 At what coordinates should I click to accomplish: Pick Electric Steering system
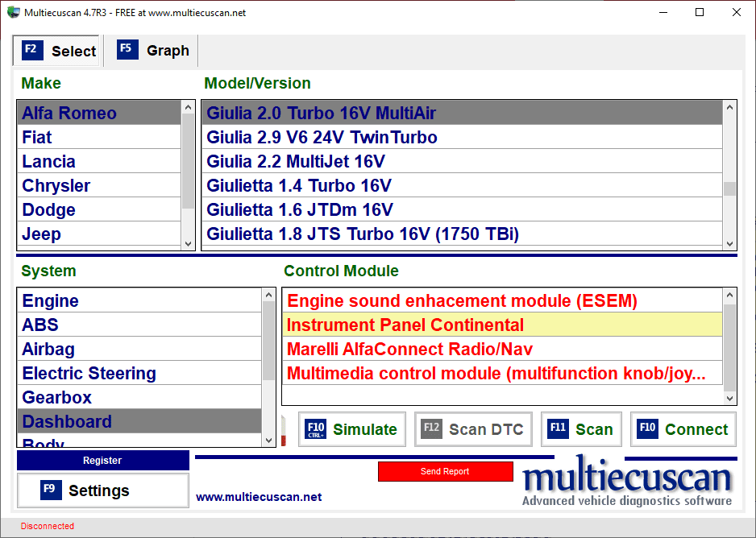point(139,372)
